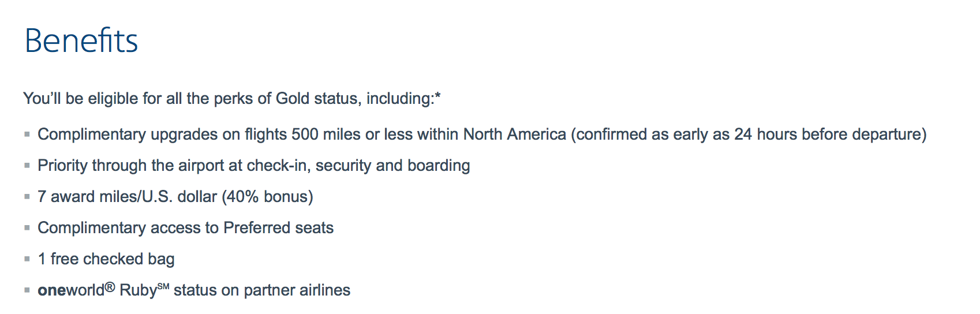This screenshot has height=314, width=980.
Task: Click the bullet marker beside free checked bag
Action: 27,259
